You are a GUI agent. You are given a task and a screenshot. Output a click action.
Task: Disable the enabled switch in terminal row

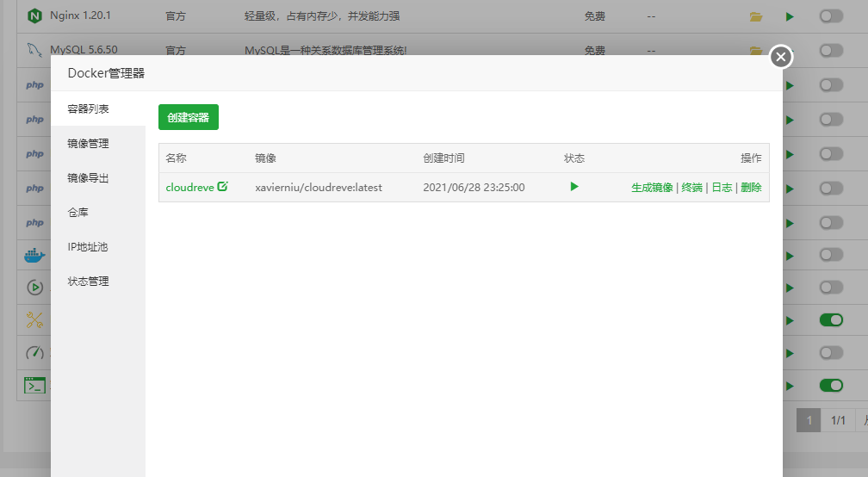coord(831,385)
